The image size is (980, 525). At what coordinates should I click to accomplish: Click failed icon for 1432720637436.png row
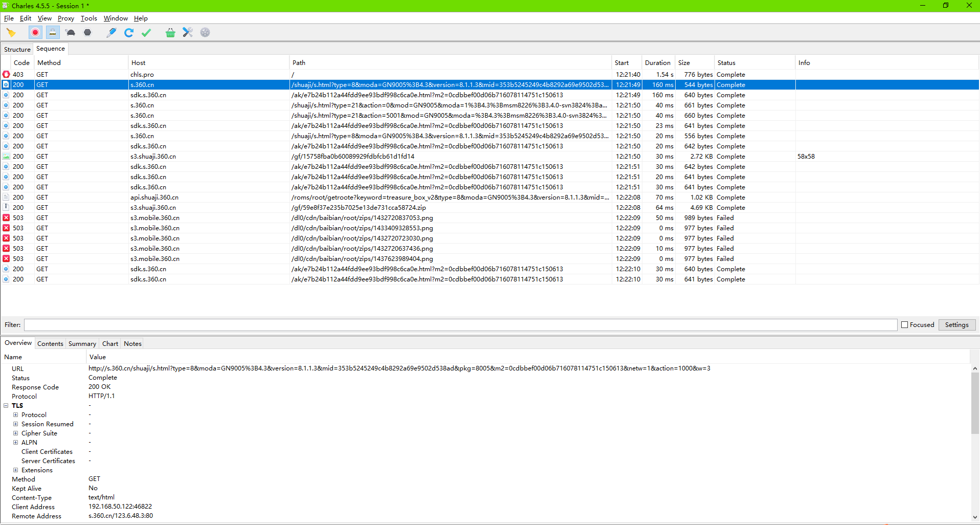(6, 249)
